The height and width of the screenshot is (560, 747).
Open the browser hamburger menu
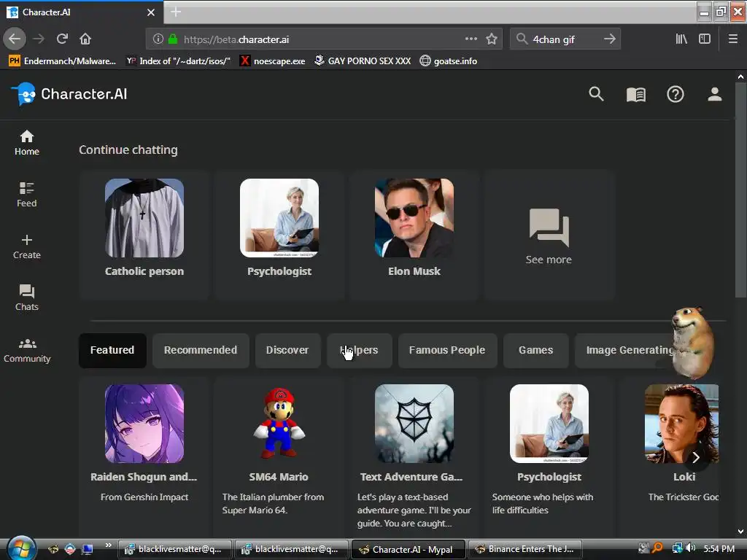click(732, 39)
